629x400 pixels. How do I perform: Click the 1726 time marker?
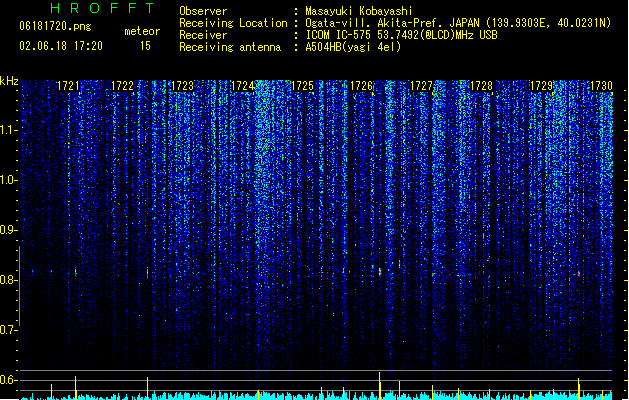point(361,86)
